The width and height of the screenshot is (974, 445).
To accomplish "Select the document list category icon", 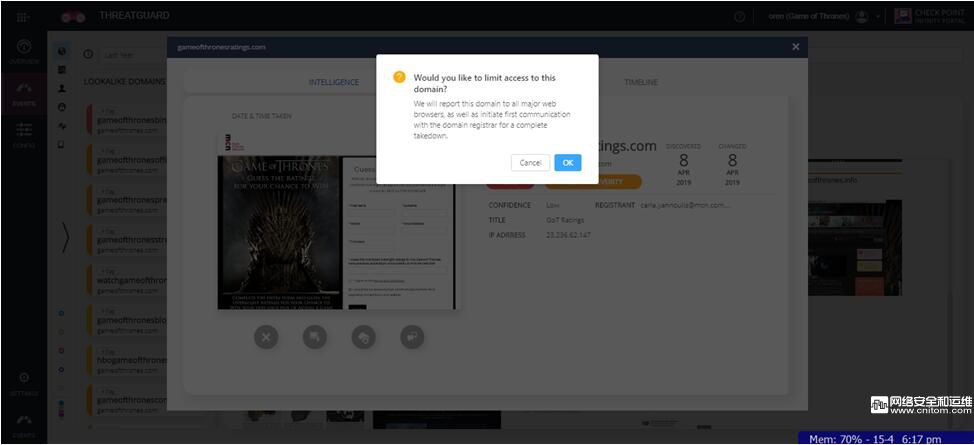I will (x=61, y=70).
